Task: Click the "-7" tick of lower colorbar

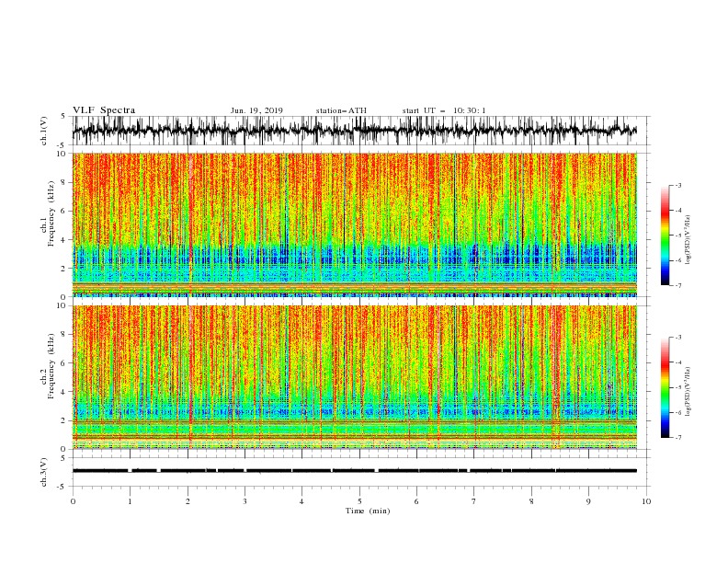Action: click(x=677, y=438)
